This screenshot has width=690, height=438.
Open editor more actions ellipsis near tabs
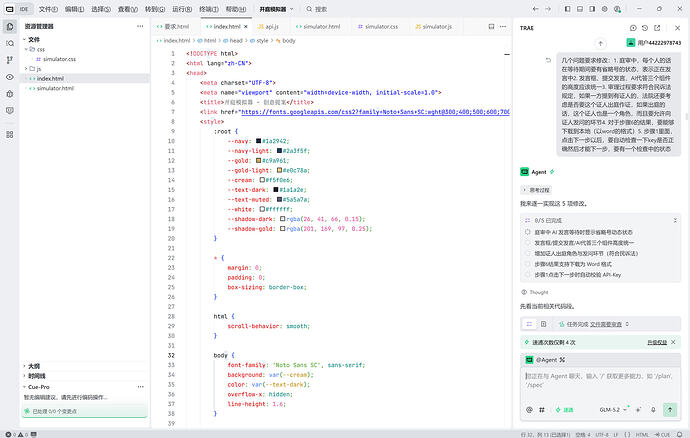click(503, 26)
